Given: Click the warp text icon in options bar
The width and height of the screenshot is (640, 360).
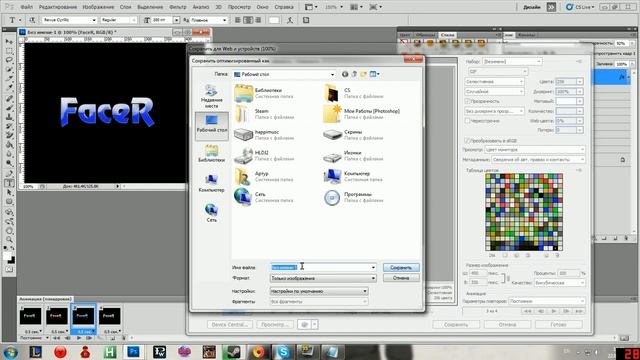Looking at the screenshot, I should (290, 20).
